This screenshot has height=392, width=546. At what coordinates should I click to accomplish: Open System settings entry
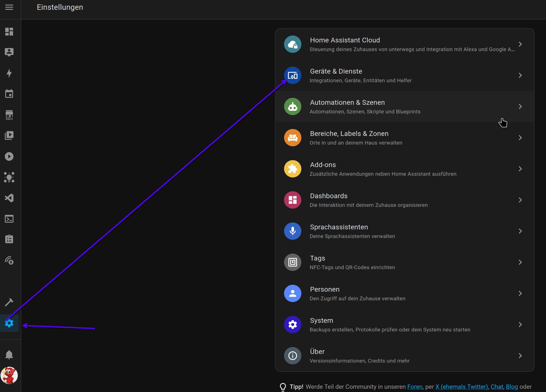pyautogui.click(x=405, y=325)
